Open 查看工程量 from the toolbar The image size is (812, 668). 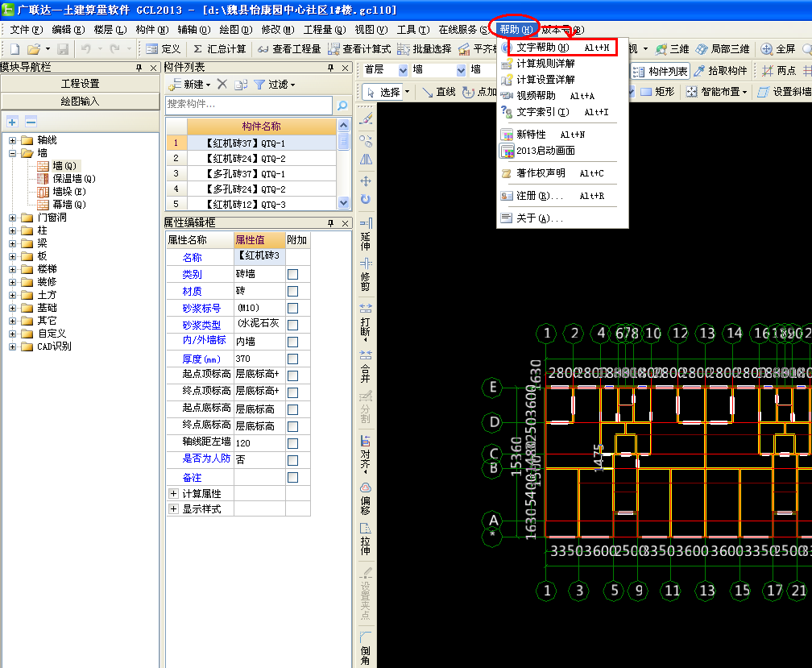point(289,49)
